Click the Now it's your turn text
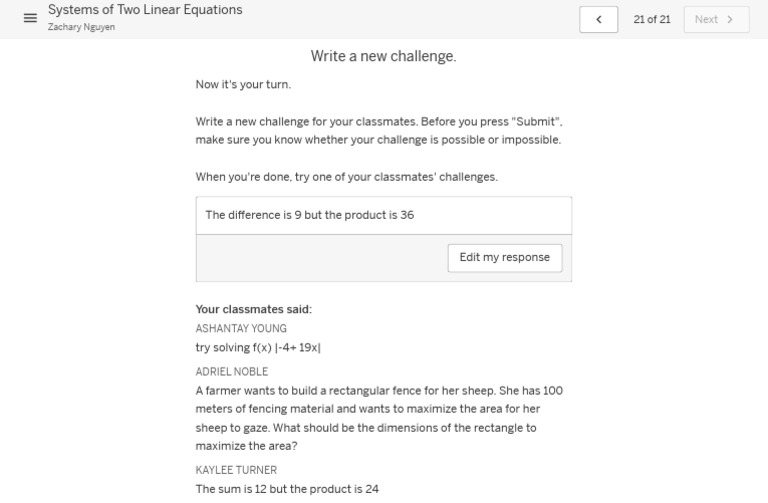The image size is (768, 503). 243,85
